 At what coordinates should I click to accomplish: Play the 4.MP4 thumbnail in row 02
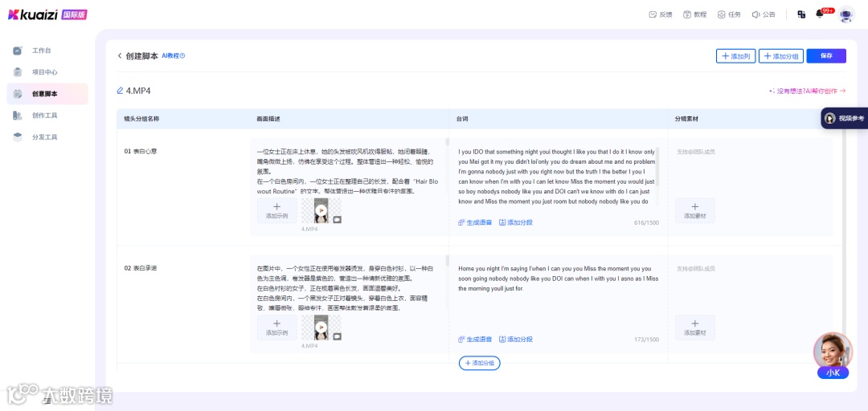(321, 328)
